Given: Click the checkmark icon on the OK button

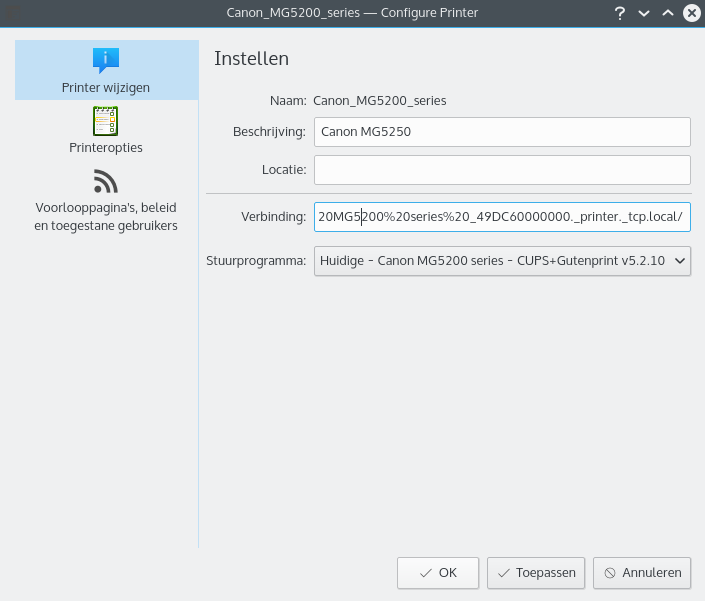Looking at the screenshot, I should pos(426,573).
